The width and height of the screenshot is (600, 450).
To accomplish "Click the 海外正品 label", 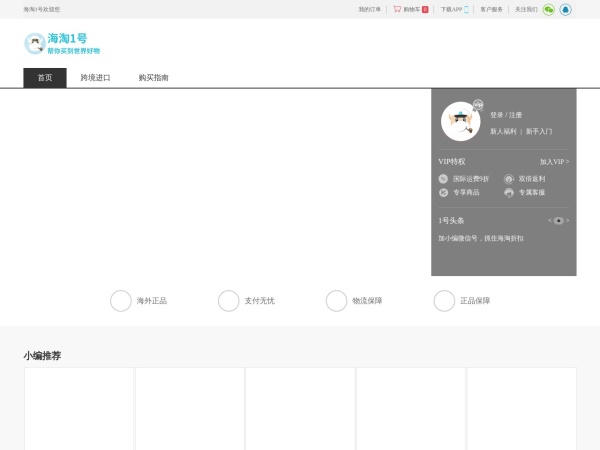I will [152, 301].
